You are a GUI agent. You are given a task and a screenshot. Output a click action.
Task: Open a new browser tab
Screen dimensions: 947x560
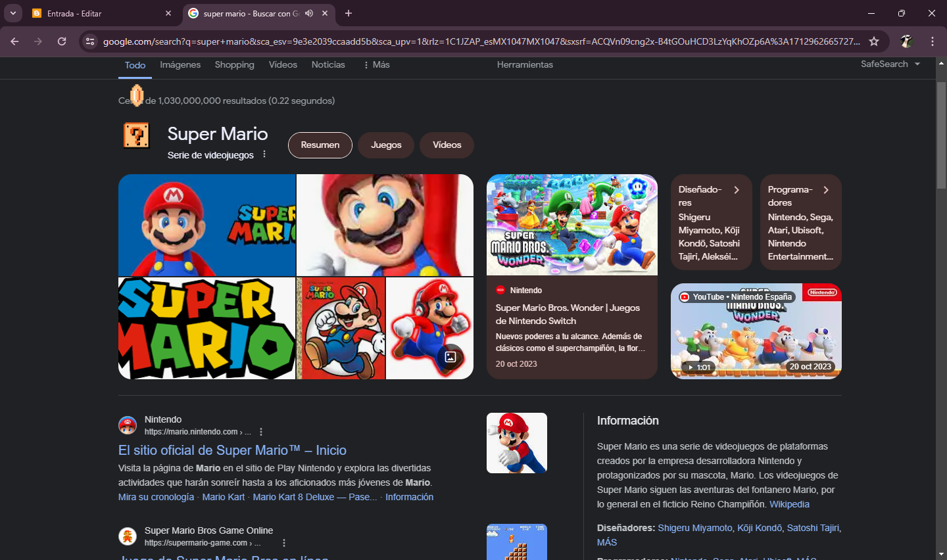click(349, 13)
